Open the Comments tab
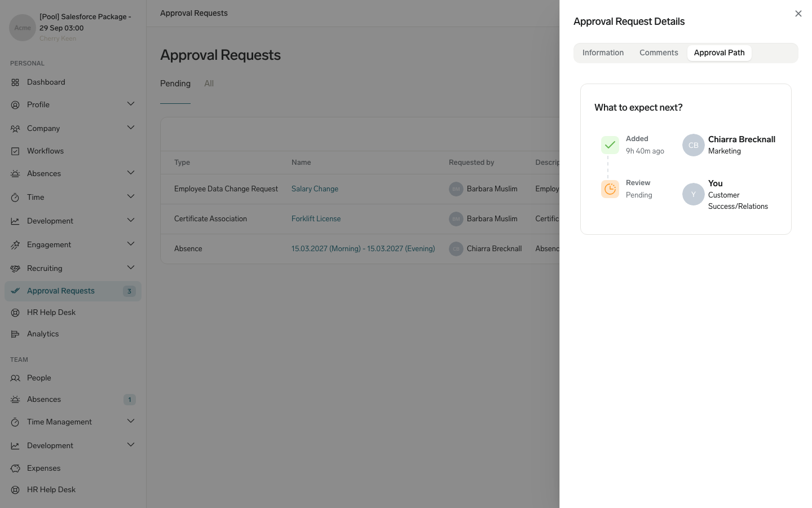The height and width of the screenshot is (508, 812). pos(659,53)
